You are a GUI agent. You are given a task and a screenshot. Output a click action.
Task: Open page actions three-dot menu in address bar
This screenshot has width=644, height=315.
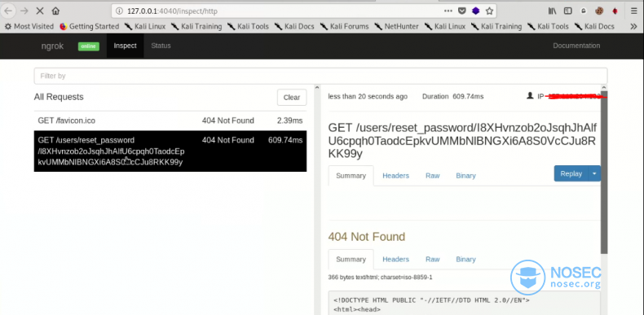[448, 11]
